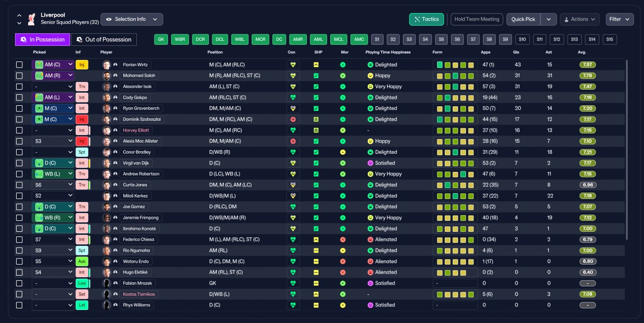The height and width of the screenshot is (323, 644).
Task: Tick the checkbox for Florian Wirtz
Action: pyautogui.click(x=19, y=64)
